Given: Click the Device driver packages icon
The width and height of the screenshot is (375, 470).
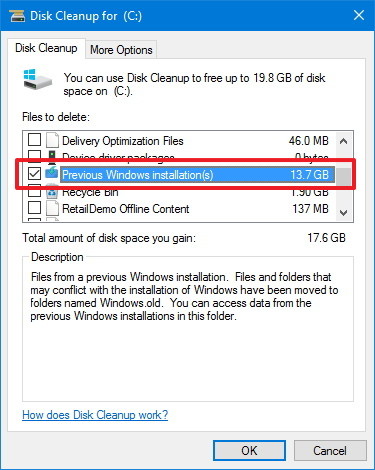Looking at the screenshot, I should pyautogui.click(x=52, y=157).
